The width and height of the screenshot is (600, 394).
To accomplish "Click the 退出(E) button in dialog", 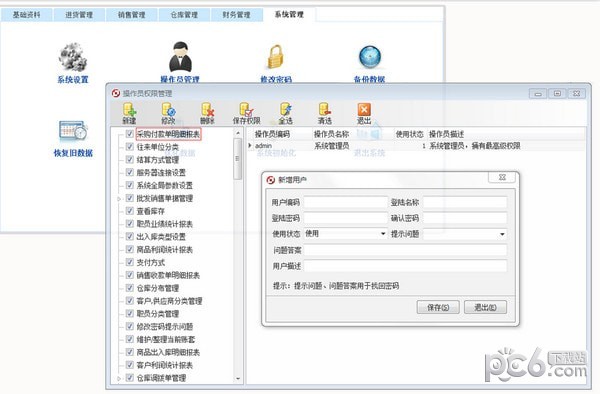I will [x=485, y=307].
